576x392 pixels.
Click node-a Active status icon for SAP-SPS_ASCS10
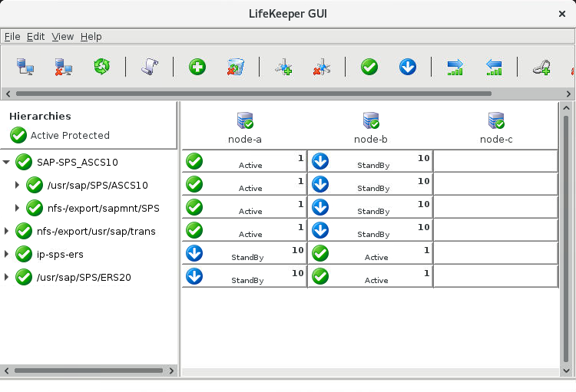click(194, 161)
